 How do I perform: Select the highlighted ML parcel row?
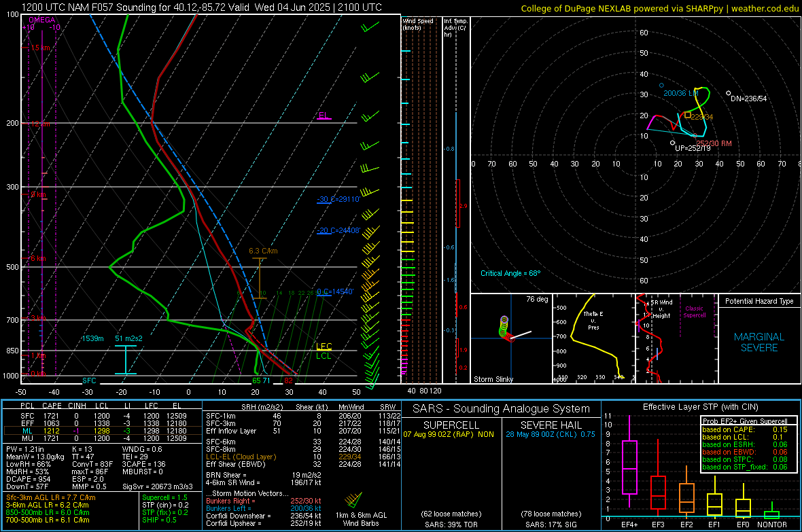click(101, 431)
